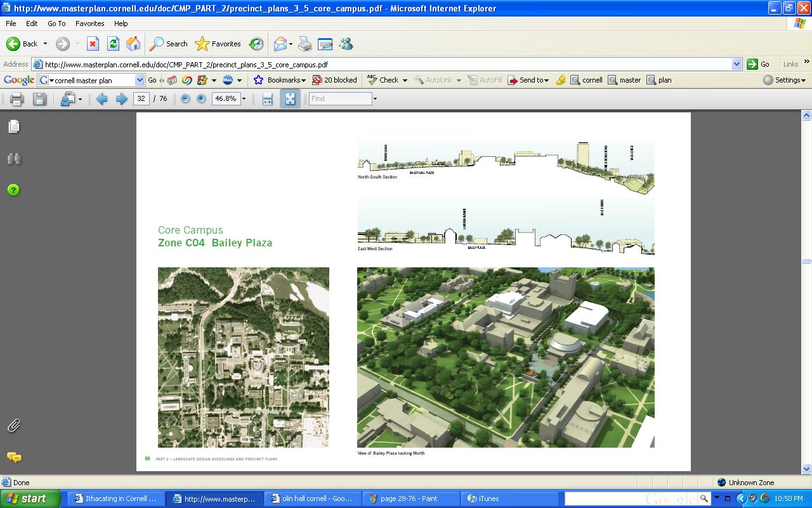
Task: Open the Pages panel in sidebar
Action: tap(14, 127)
